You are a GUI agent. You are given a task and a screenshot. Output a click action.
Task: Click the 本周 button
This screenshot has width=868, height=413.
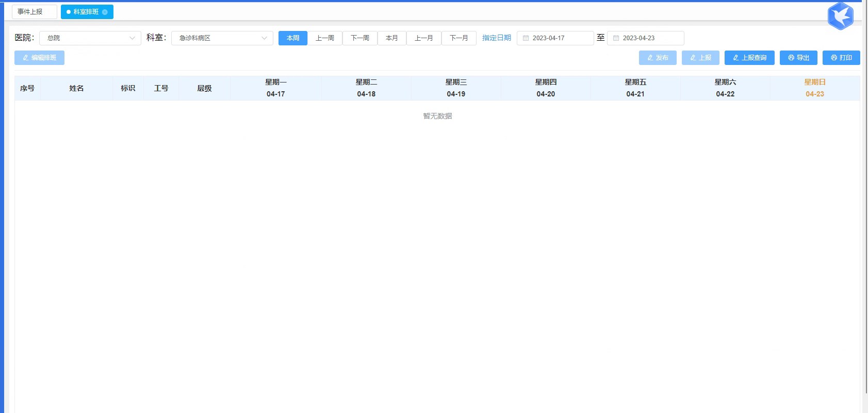tap(293, 38)
